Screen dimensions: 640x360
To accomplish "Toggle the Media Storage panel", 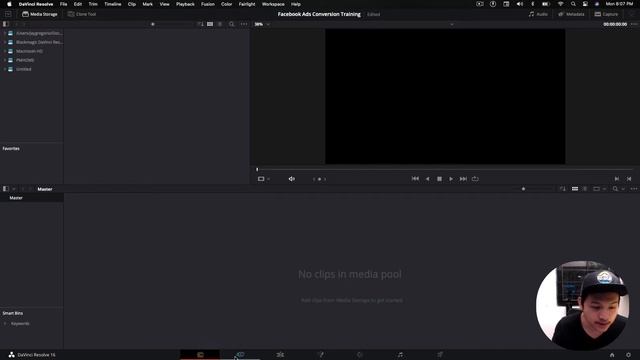I will coord(40,14).
